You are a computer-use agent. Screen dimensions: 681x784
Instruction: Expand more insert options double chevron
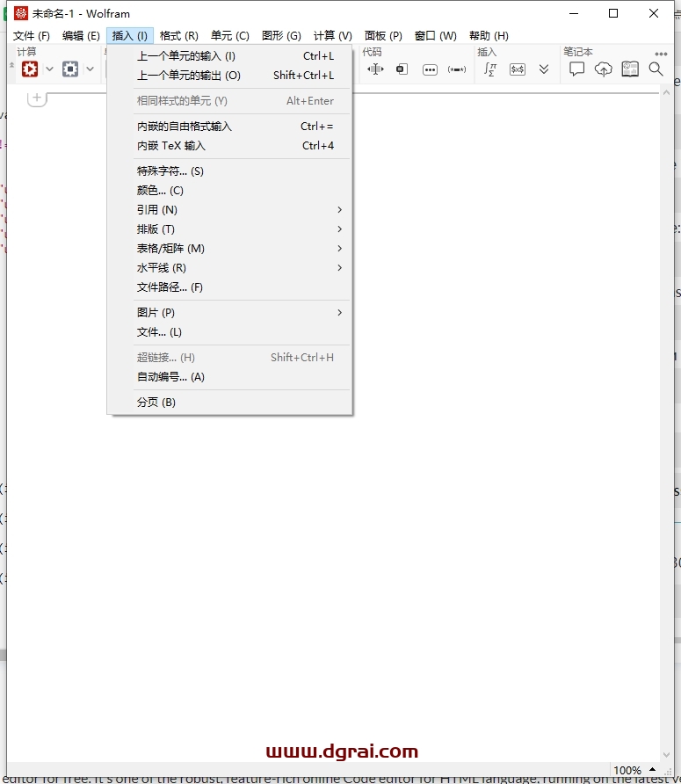(x=544, y=69)
